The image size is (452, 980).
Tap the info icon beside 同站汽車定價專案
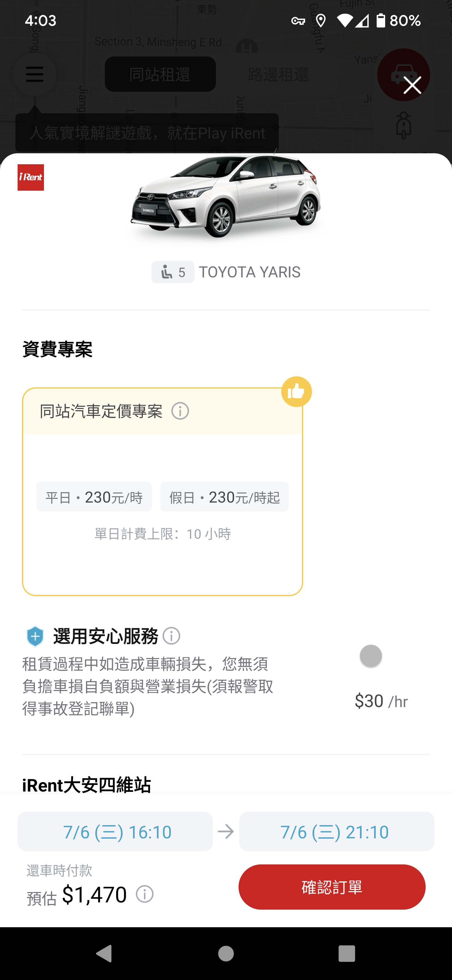[180, 411]
